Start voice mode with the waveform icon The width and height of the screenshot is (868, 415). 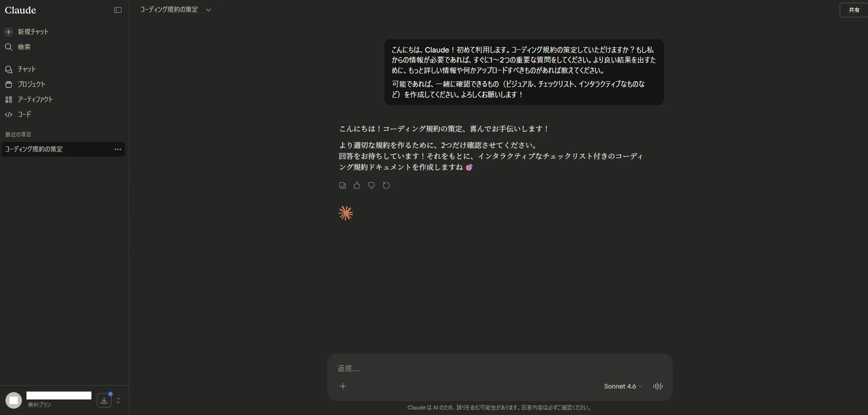[x=658, y=386]
